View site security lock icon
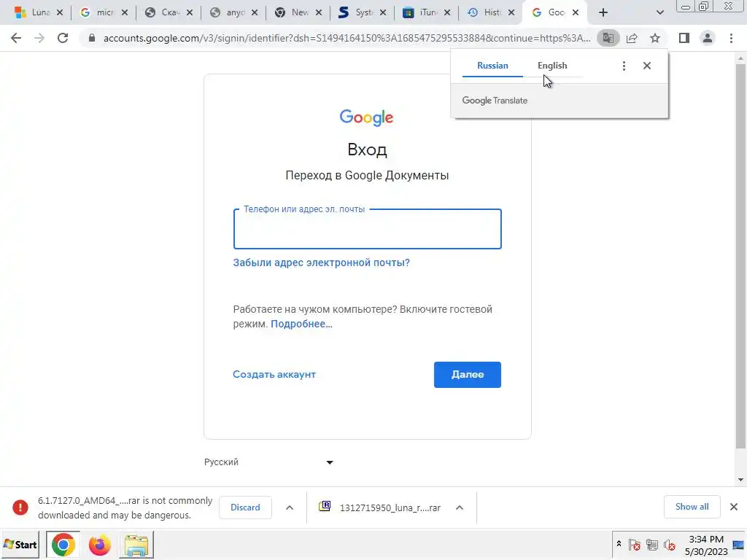The image size is (747, 560). [x=92, y=38]
